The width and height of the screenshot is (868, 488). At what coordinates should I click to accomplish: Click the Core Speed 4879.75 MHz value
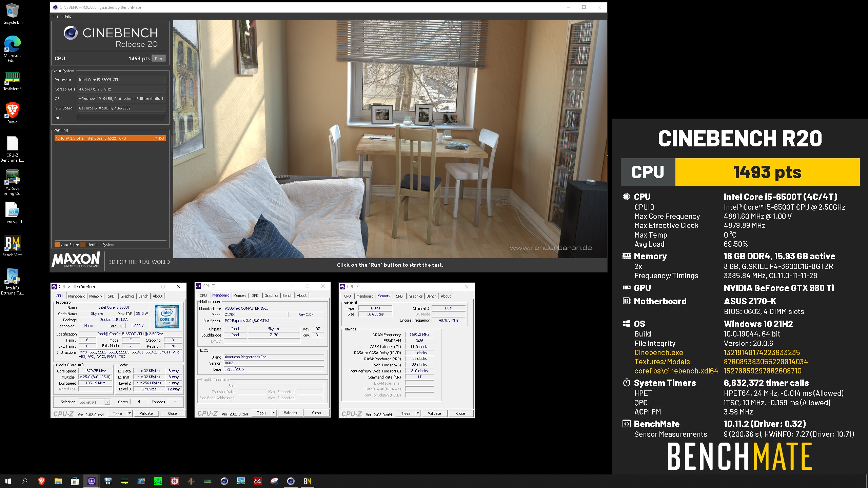(x=95, y=371)
